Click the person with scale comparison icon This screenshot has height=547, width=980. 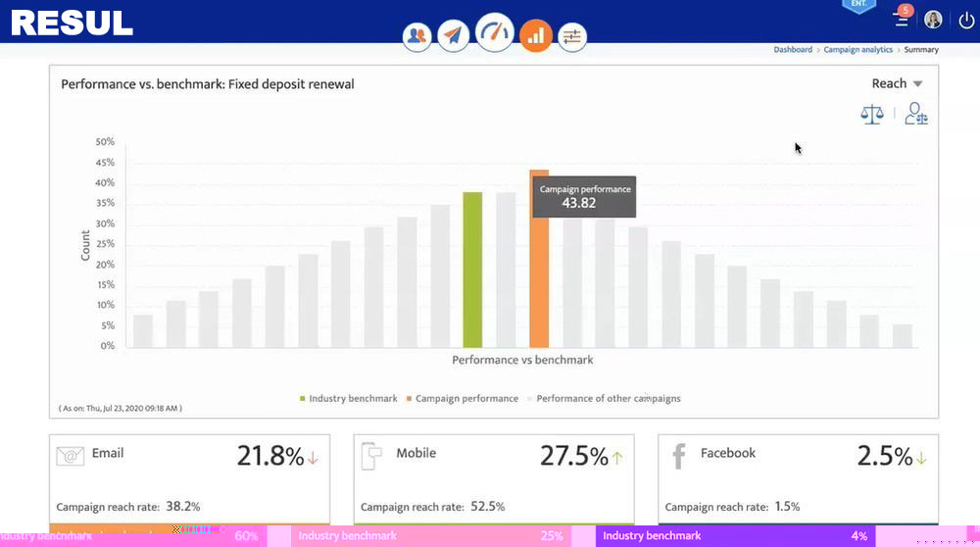(915, 114)
